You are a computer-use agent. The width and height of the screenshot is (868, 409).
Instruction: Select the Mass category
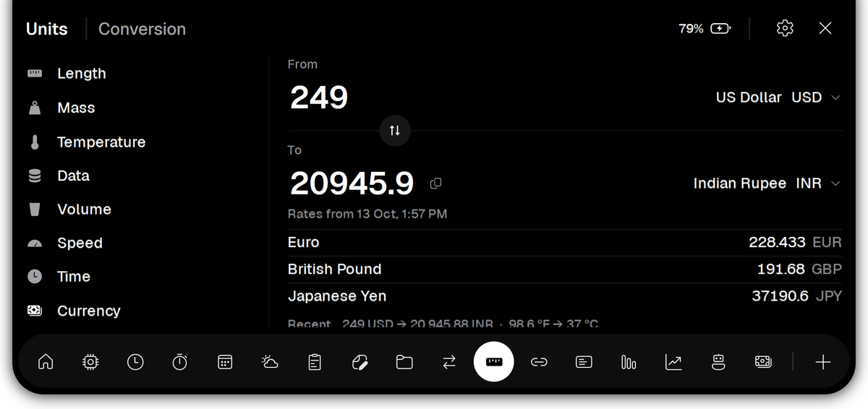point(61,108)
